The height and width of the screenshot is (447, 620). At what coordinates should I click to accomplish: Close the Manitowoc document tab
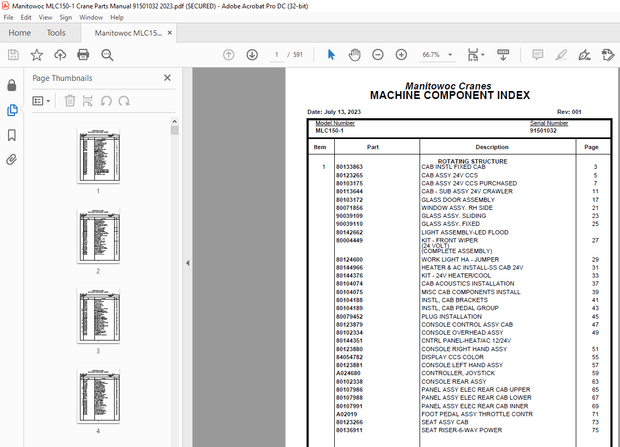click(x=170, y=33)
